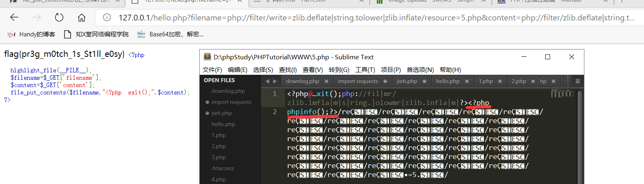
Task: Click the browser forward arrow
Action: pos(37,17)
